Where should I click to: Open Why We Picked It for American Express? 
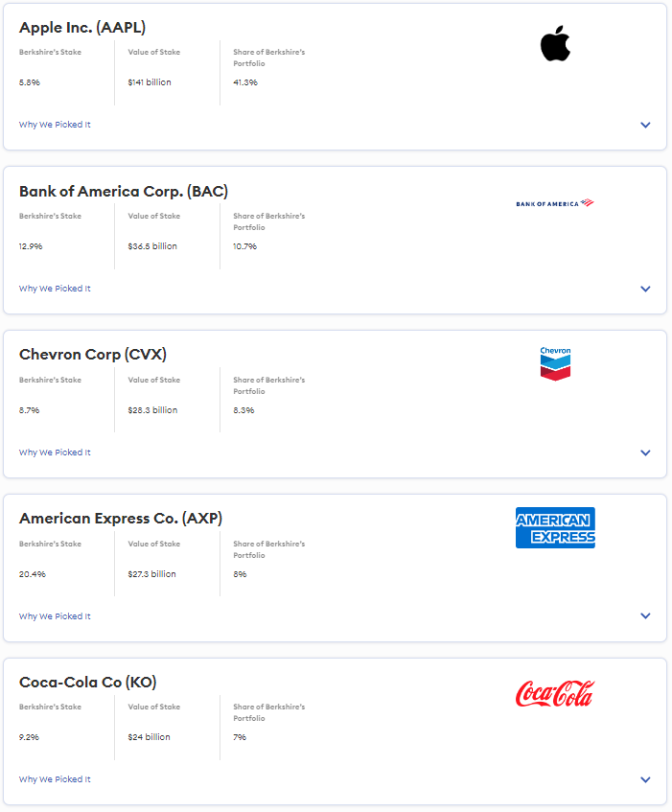[x=55, y=616]
